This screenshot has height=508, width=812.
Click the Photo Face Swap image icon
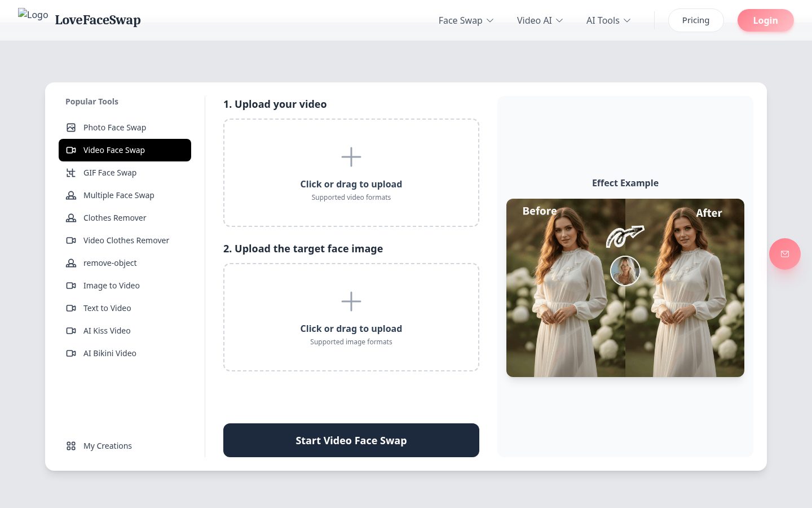click(71, 128)
